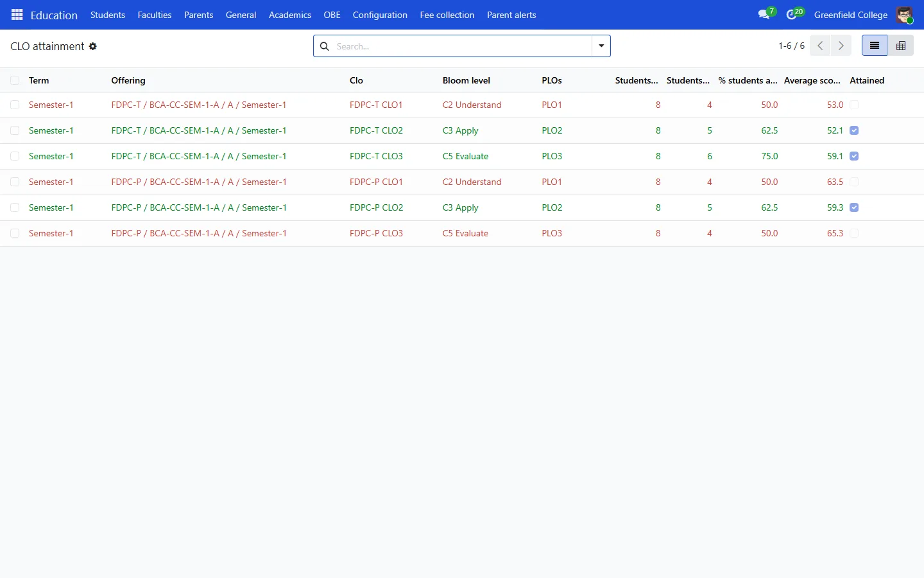
Task: Open the Students menu
Action: 108,15
